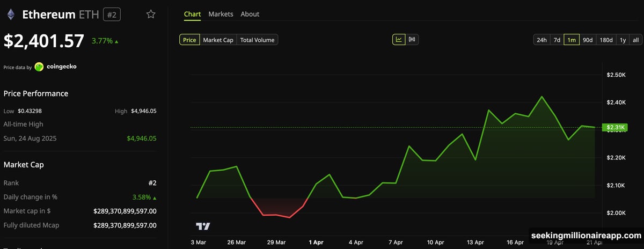Click the $2.10K y-axis label

616,185
